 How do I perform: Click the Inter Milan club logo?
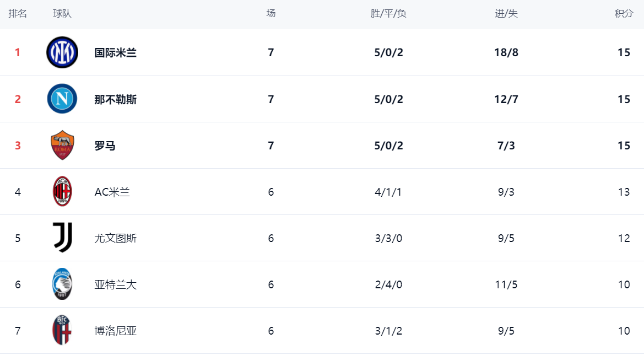62,52
